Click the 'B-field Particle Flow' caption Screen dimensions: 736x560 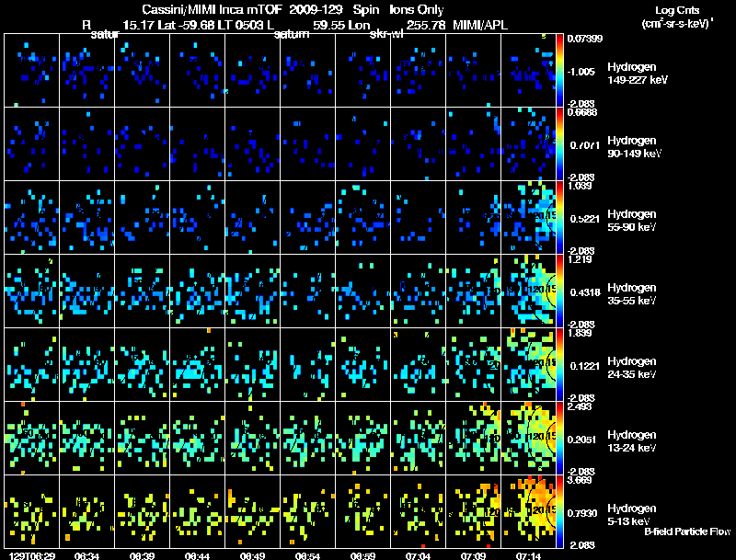pos(687,531)
